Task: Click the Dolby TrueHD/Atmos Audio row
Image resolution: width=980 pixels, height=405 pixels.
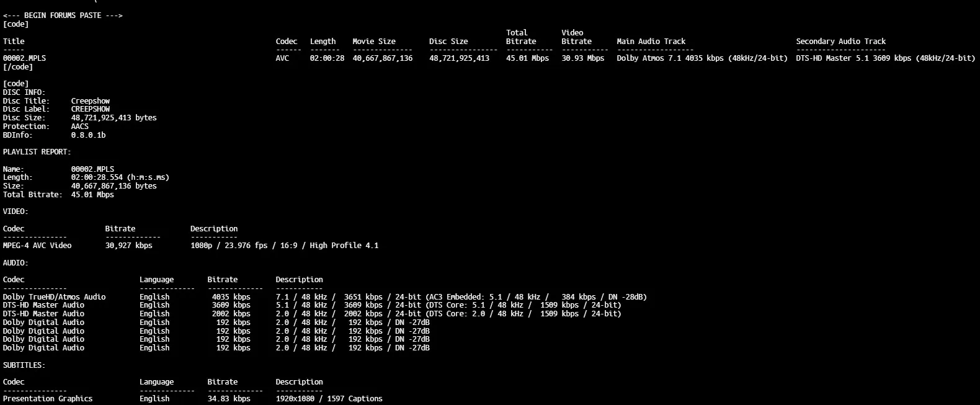Action: (54, 297)
